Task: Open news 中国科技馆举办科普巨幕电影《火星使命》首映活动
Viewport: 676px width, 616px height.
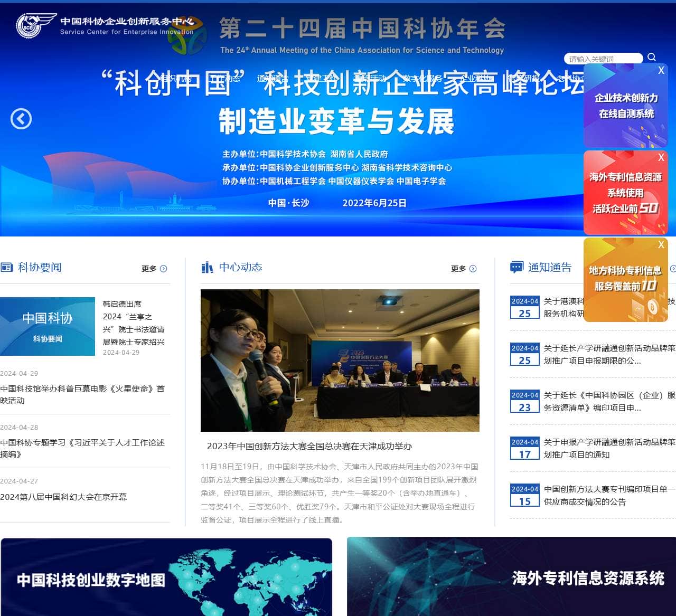Action: 82,394
